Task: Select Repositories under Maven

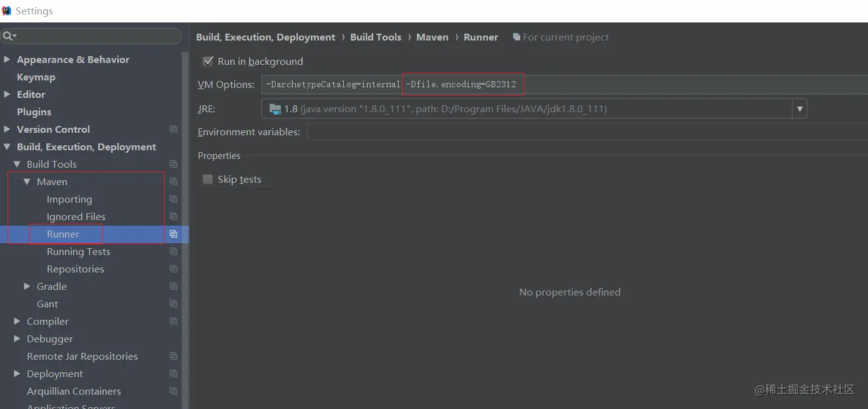Action: tap(76, 269)
